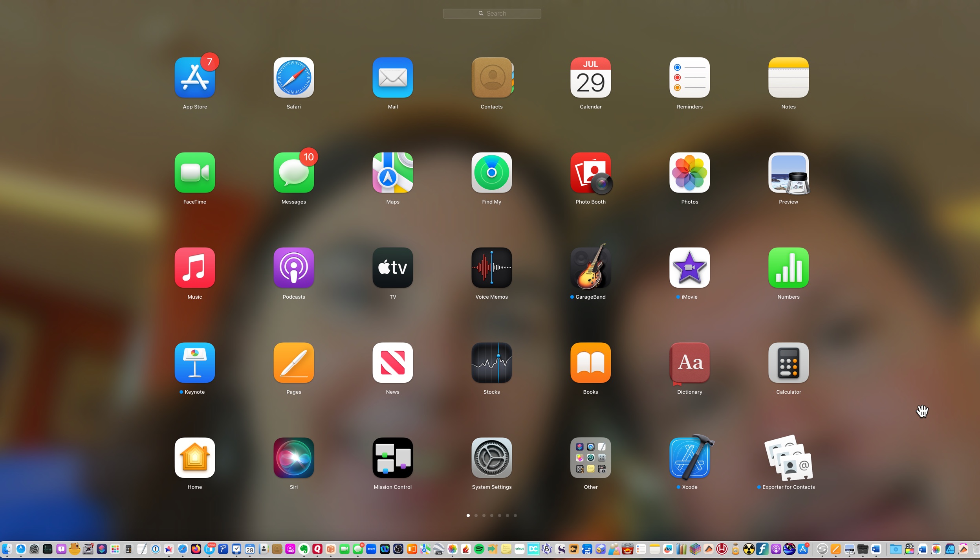980x560 pixels.
Task: Launch Safari from Launchpad
Action: click(293, 77)
